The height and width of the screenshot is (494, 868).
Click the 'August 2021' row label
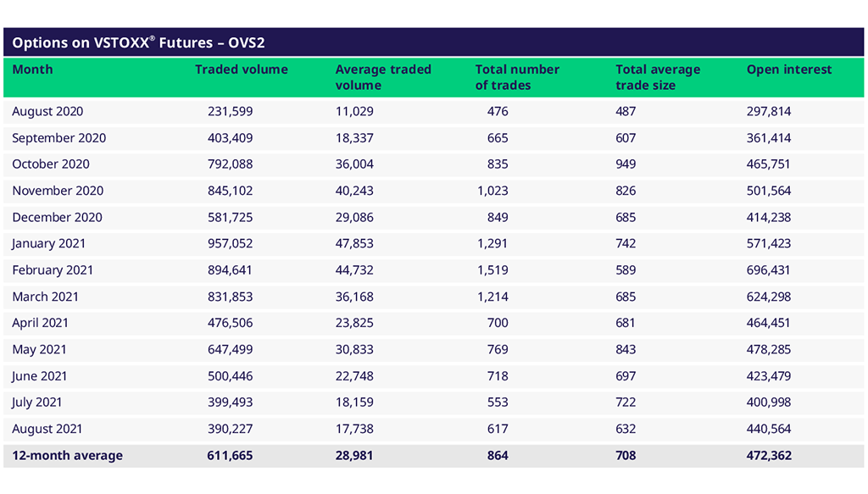pos(47,429)
